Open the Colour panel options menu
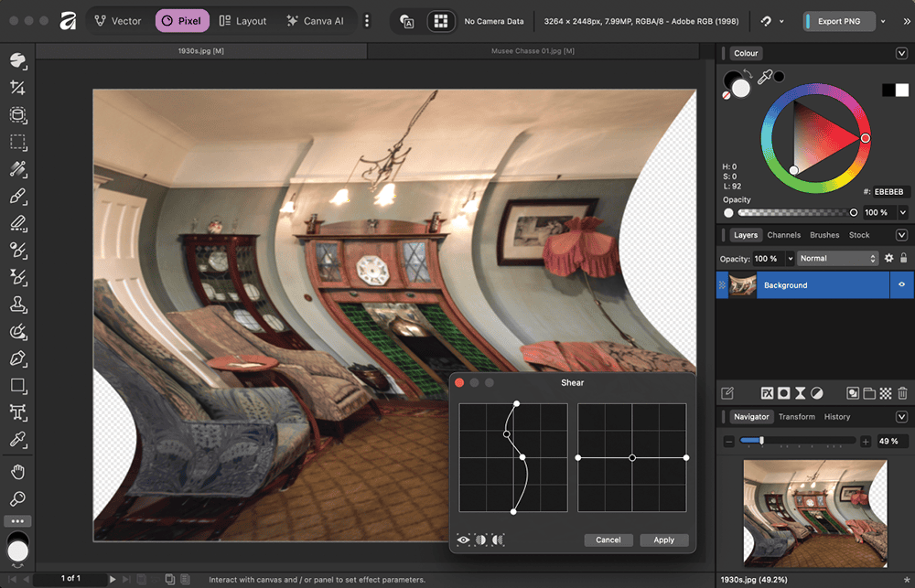Viewport: 915px width, 588px height. [901, 54]
